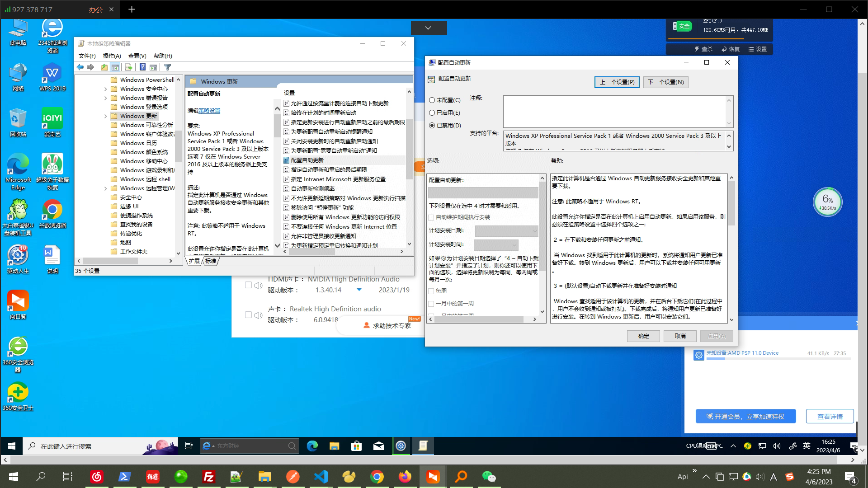Expand Windows 远程管理 tree node
868x488 pixels.
coord(106,188)
